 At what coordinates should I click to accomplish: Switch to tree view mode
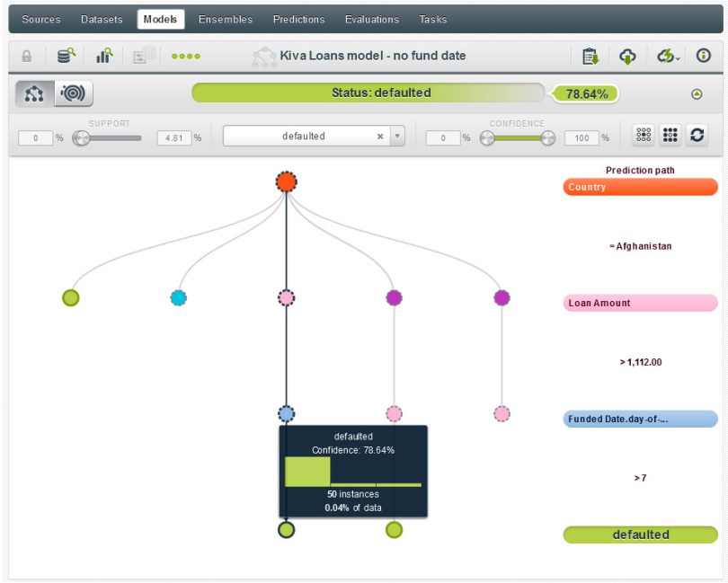tap(35, 93)
